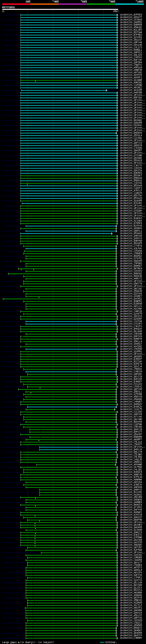Select the UniRef100_B5DGU4 entry
Viewport: 146px width, 644px height.
131,178
